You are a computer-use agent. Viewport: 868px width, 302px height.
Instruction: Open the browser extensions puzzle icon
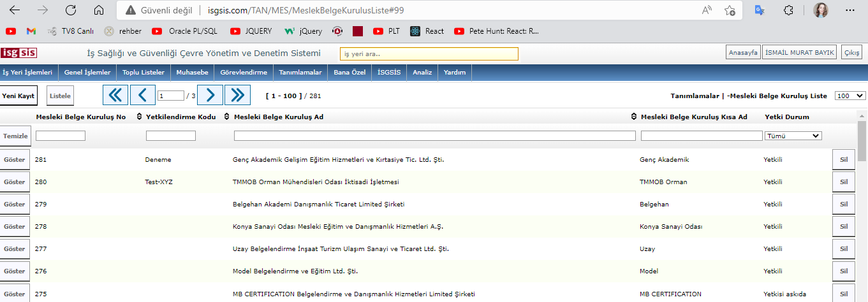pyautogui.click(x=788, y=11)
